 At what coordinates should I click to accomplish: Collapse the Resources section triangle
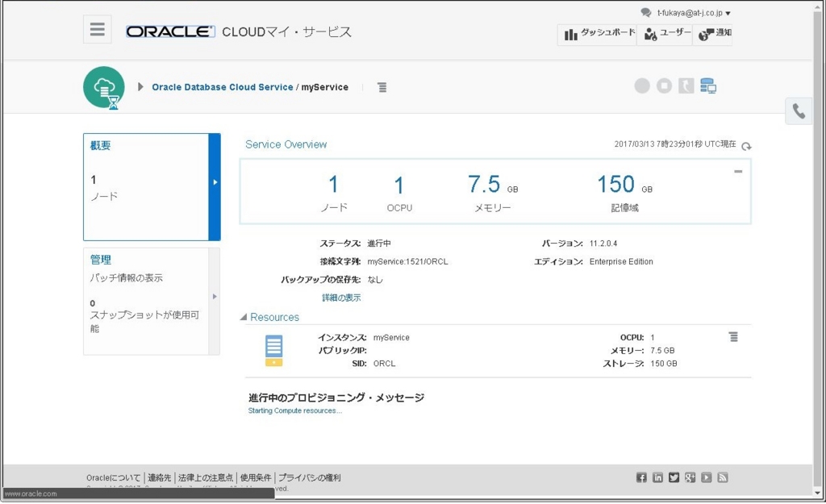pyautogui.click(x=244, y=317)
